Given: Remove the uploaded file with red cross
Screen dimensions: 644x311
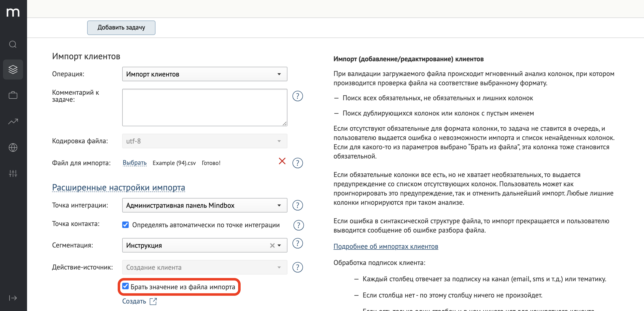Looking at the screenshot, I should [x=282, y=161].
